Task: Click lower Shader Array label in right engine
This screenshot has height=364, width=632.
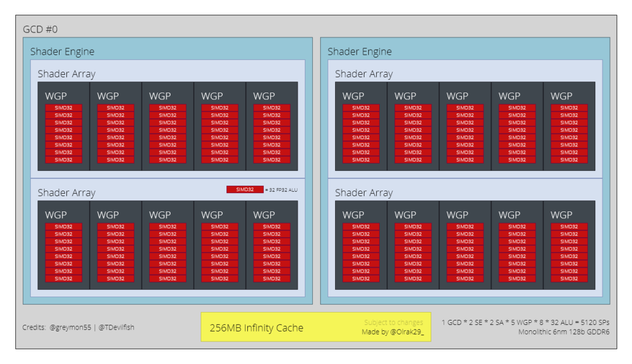Action: coord(364,193)
